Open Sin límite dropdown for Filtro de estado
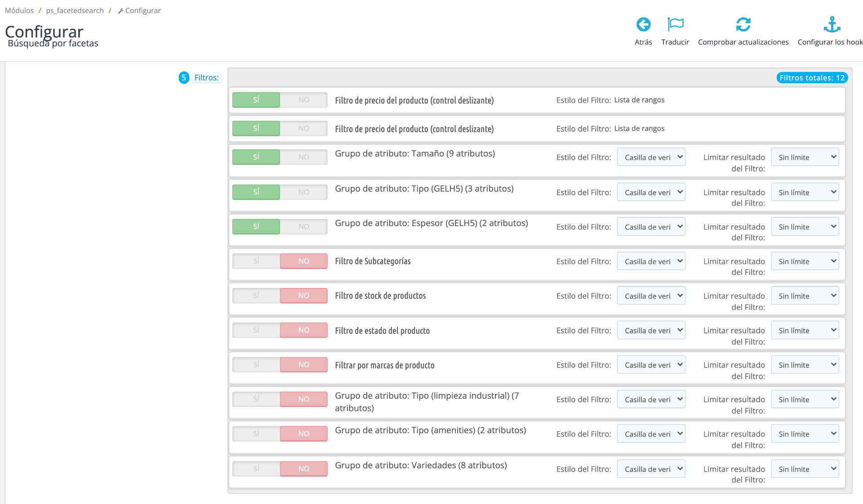Viewport: 863px width, 504px height. tap(805, 331)
